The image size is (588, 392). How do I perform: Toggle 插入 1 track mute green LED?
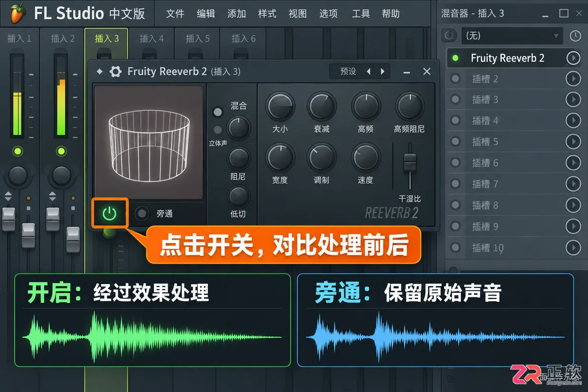click(x=18, y=152)
